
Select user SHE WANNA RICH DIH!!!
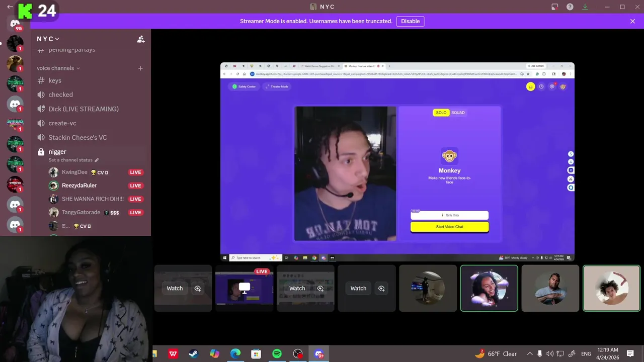pyautogui.click(x=93, y=199)
